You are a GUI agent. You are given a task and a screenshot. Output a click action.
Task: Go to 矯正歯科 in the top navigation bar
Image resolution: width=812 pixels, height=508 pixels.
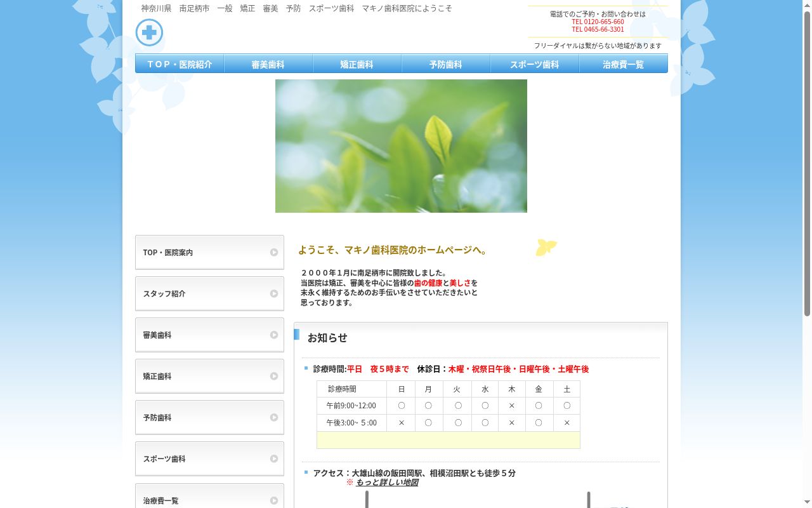coord(357,64)
